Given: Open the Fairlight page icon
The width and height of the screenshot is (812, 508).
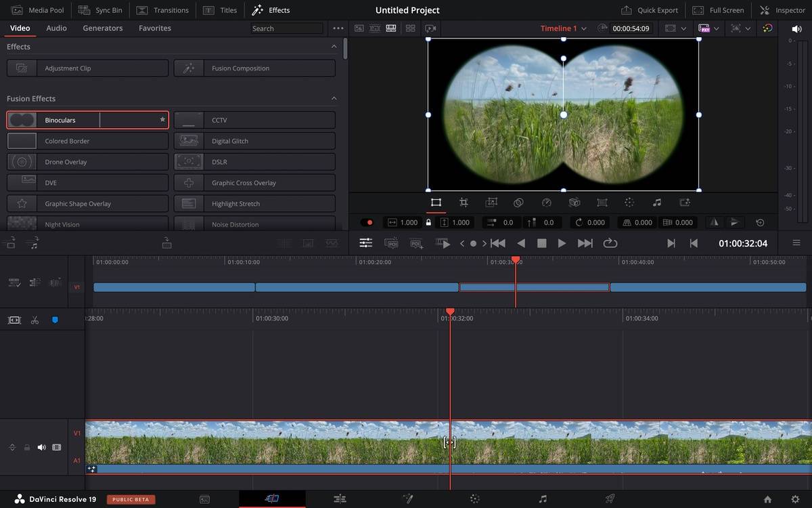Looking at the screenshot, I should coord(543,499).
